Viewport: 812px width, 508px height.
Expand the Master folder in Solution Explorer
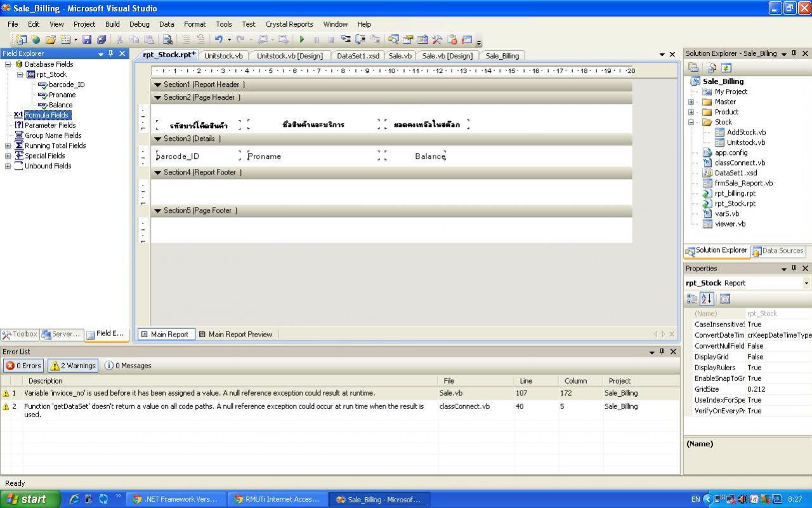tap(691, 102)
